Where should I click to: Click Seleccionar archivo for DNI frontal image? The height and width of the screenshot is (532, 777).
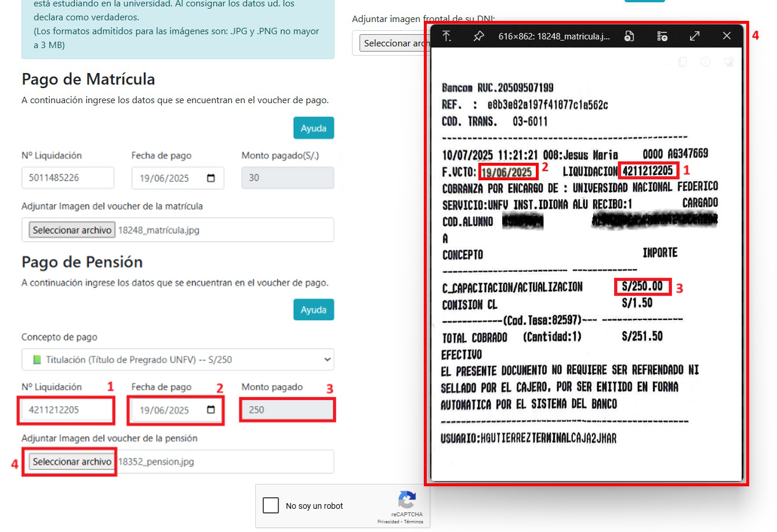pyautogui.click(x=393, y=43)
